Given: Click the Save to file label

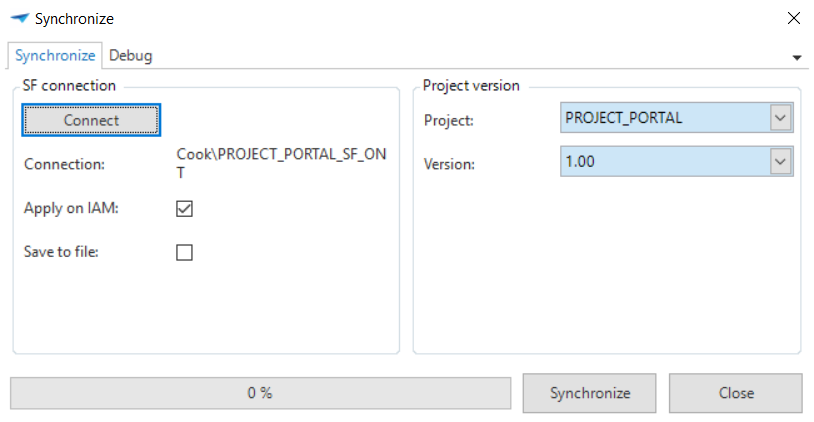Looking at the screenshot, I should click(61, 252).
